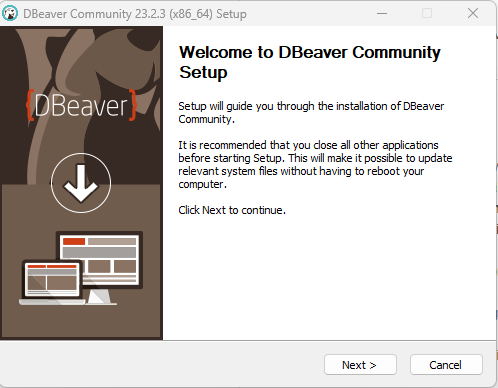Cancel the DBeaver installation

(446, 365)
